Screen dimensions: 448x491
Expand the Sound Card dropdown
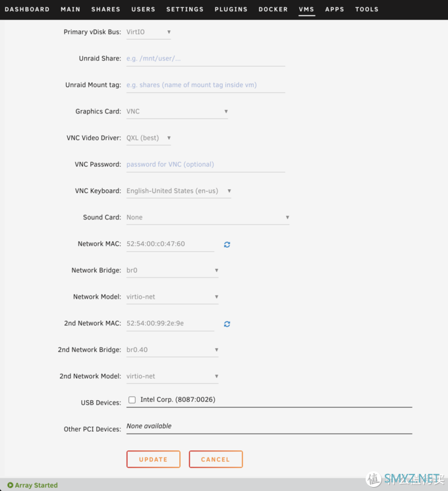[x=208, y=217]
